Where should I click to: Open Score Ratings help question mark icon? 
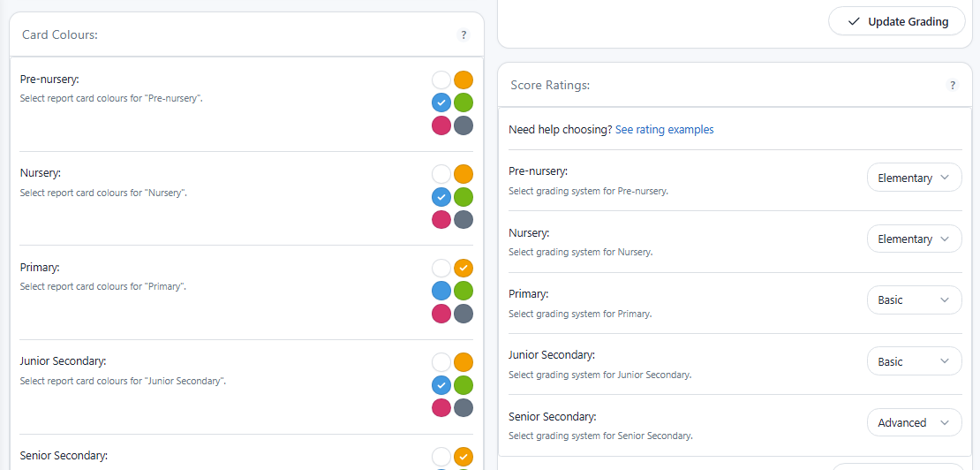click(x=953, y=86)
